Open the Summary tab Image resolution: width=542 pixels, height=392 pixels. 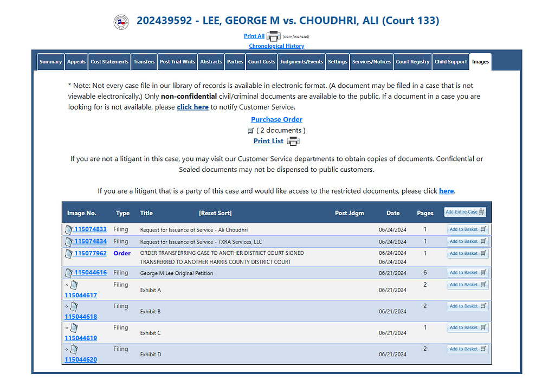click(x=50, y=62)
